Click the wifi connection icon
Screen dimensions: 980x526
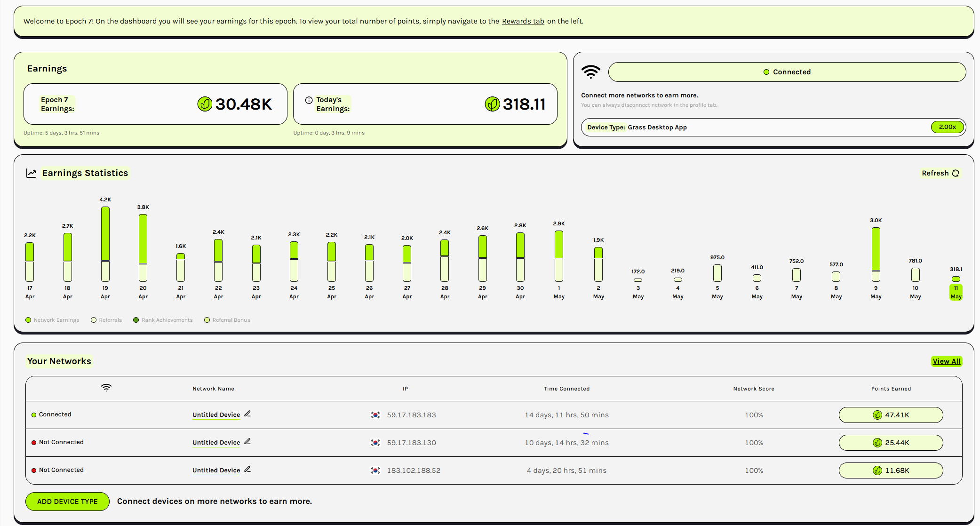(x=591, y=72)
